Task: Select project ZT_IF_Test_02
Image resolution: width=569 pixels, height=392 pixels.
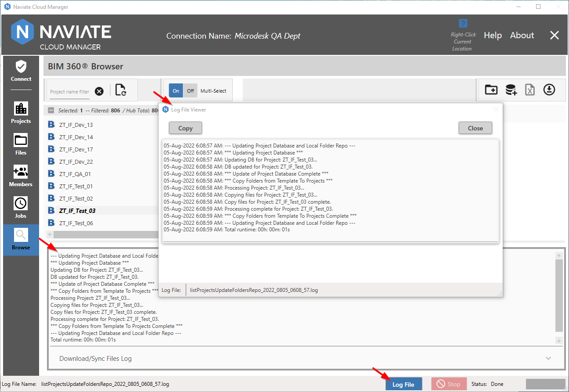Action: (76, 198)
